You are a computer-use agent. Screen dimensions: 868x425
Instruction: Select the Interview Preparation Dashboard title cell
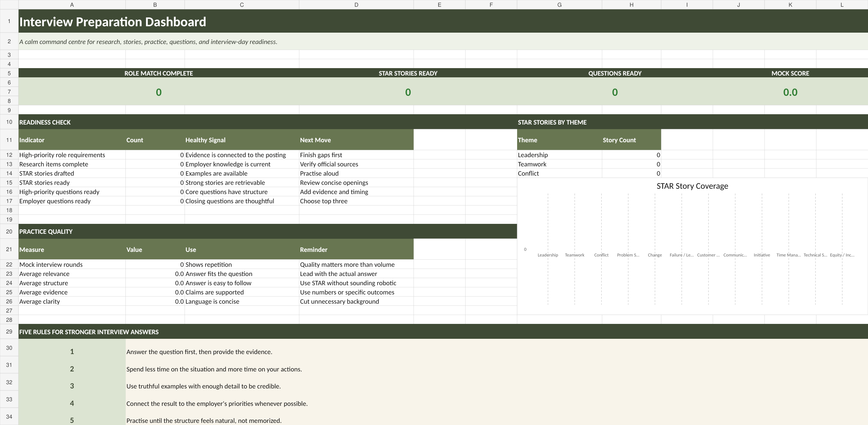[443, 21]
